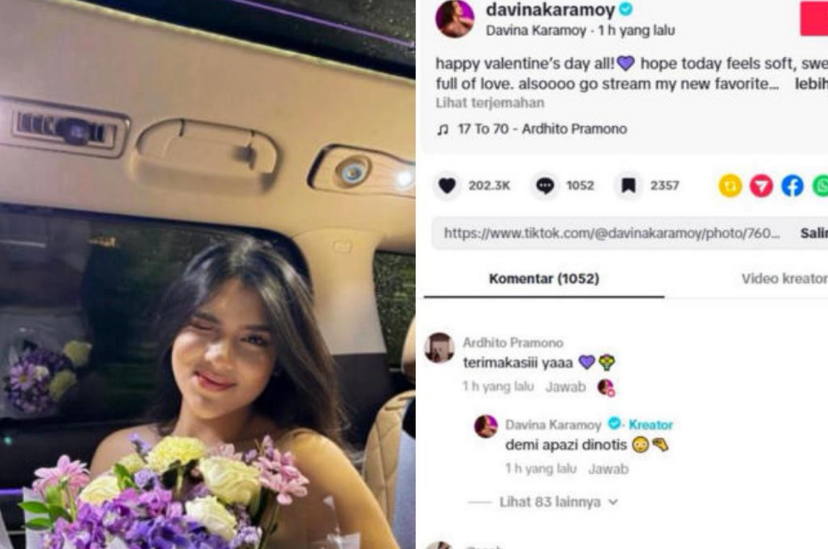Image resolution: width=828 pixels, height=549 pixels.
Task: Click the red Follow button
Action: 814,19
